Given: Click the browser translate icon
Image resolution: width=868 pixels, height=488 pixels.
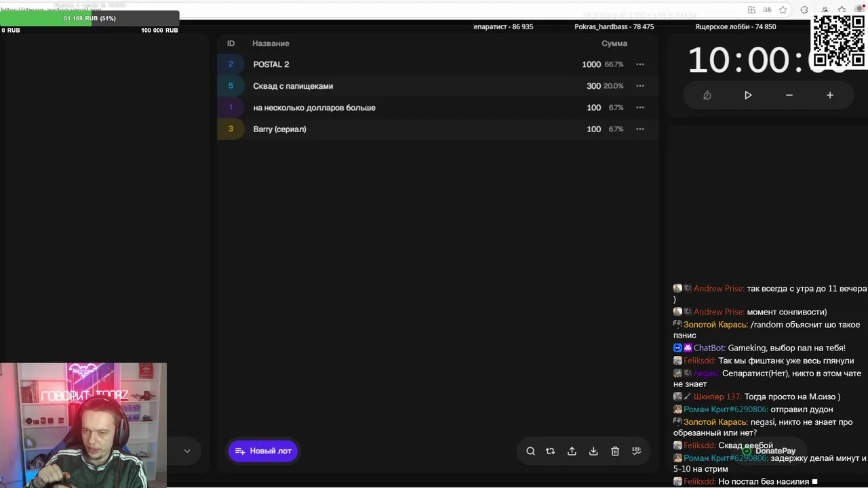Looking at the screenshot, I should (768, 9).
